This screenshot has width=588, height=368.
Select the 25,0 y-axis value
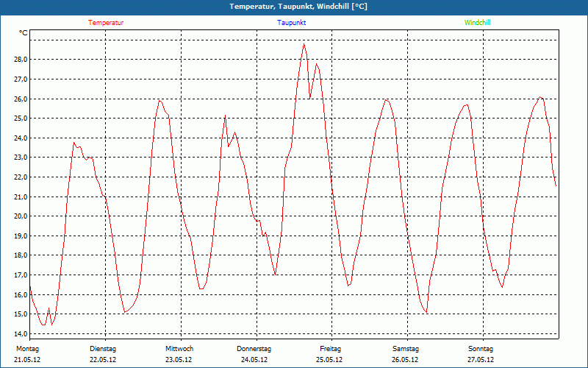21,118
